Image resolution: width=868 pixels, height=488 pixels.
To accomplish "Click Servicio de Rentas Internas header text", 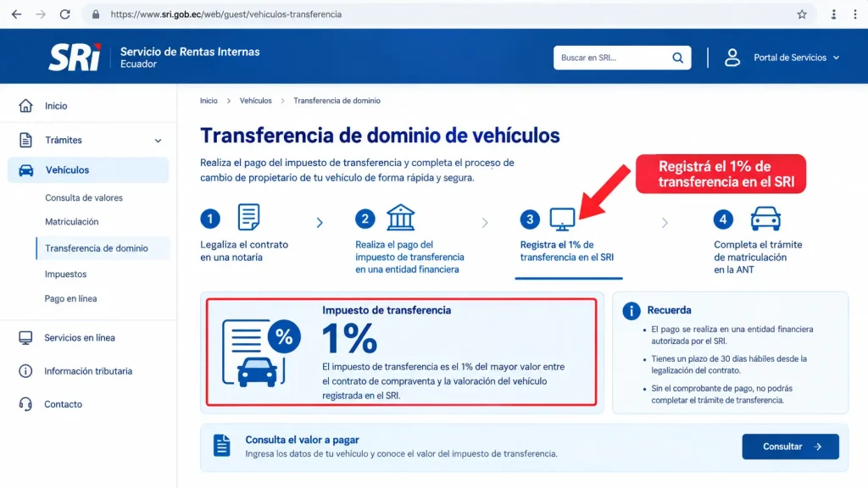I will click(190, 52).
